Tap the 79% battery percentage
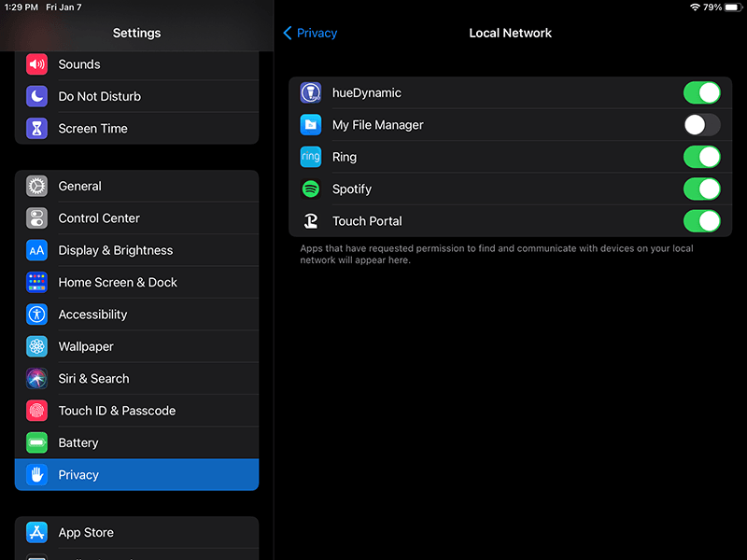747x560 pixels. pyautogui.click(x=712, y=7)
